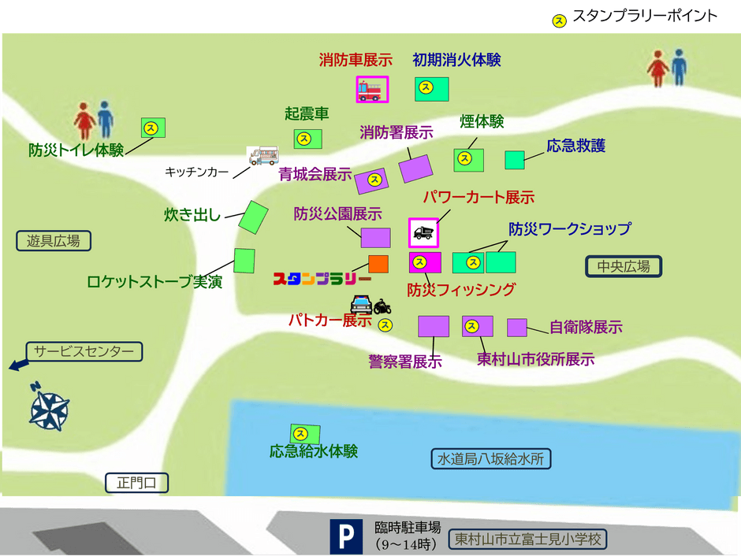Click the 青城会展示 purple stamp booth
This screenshot has width=741, height=560.
tap(371, 181)
